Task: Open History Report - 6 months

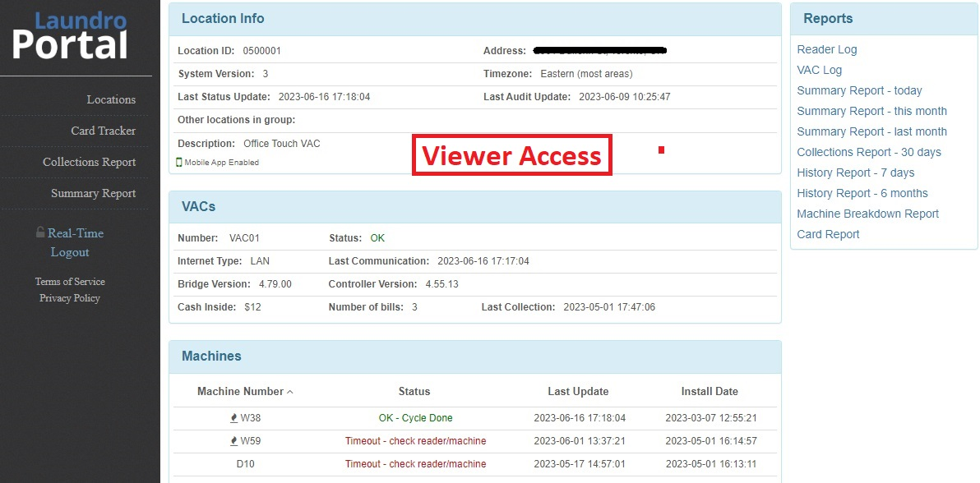Action: coord(862,193)
